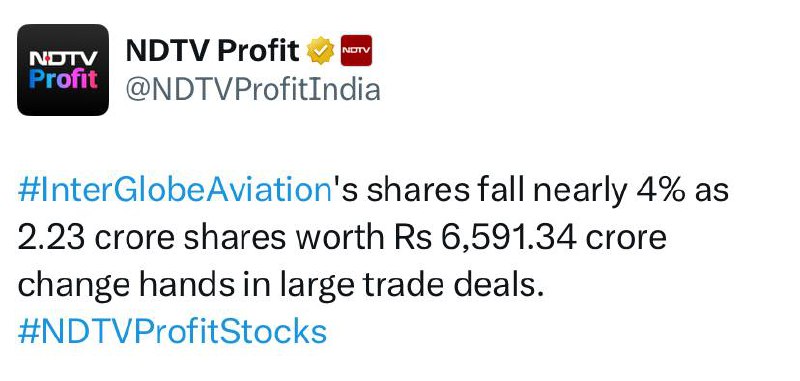Click the red NDTV affiliation badge
Screen dimensions: 800x381
356,50
